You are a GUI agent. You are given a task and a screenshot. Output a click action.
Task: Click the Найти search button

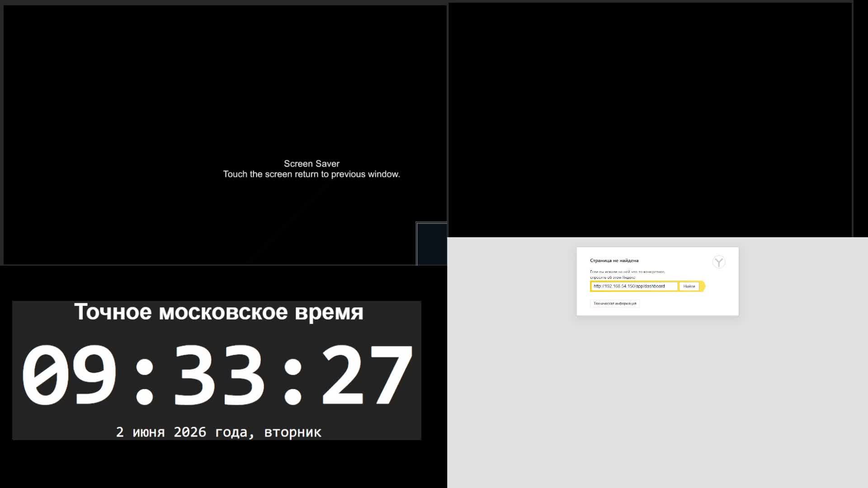click(689, 286)
